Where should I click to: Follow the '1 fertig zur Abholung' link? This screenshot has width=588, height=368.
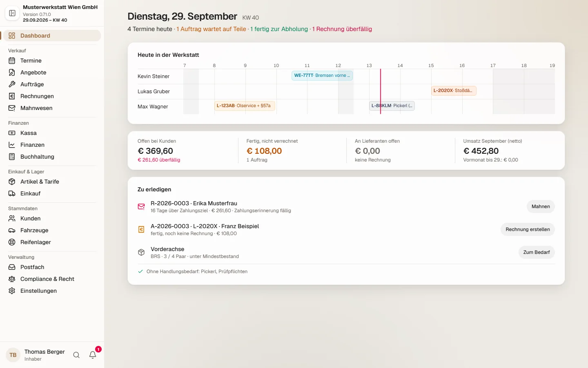[x=279, y=29]
